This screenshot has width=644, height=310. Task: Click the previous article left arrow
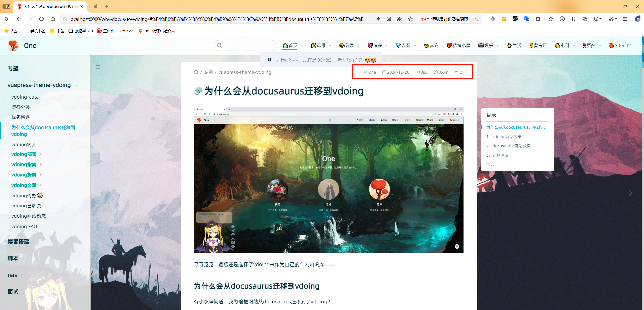pos(102,193)
